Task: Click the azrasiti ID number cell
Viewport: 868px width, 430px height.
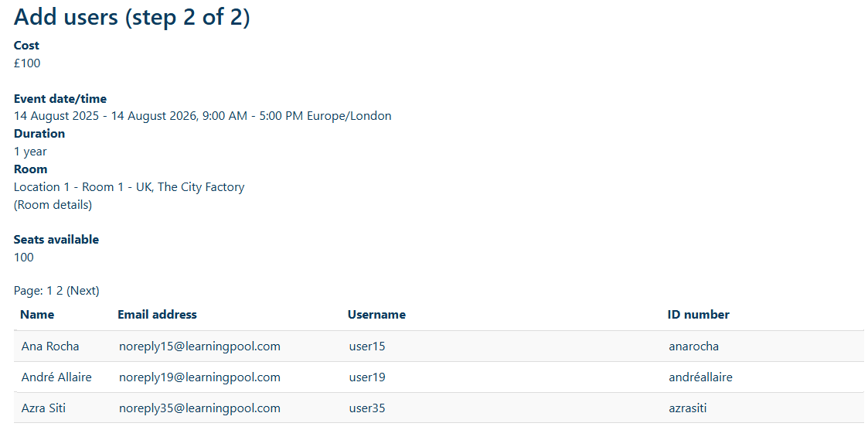Action: tap(688, 408)
